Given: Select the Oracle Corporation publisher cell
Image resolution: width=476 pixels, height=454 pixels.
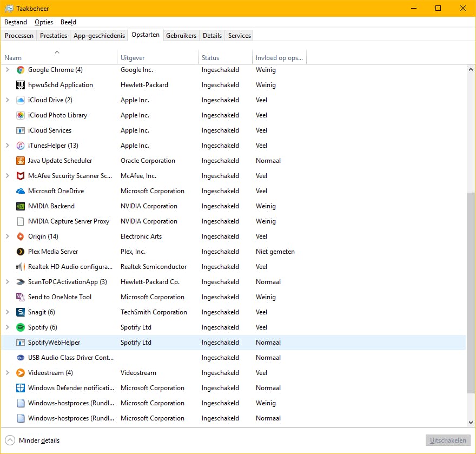Looking at the screenshot, I should [x=148, y=161].
